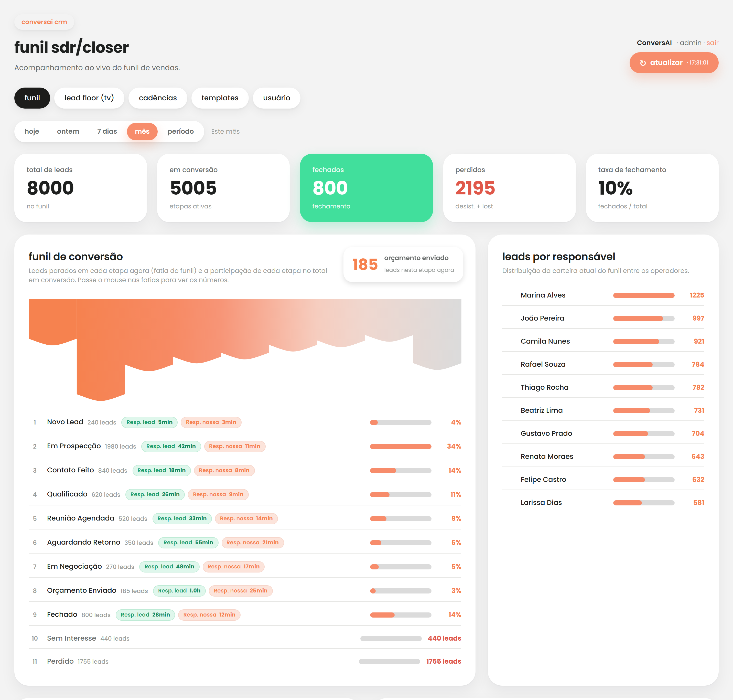733x700 pixels.
Task: Click Marina Alves operator name
Action: 543,295
